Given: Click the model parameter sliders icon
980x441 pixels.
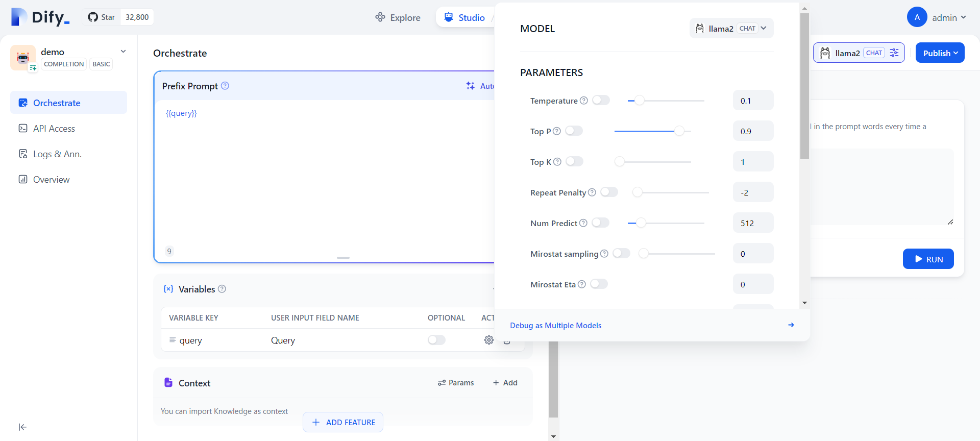Looking at the screenshot, I should [894, 53].
